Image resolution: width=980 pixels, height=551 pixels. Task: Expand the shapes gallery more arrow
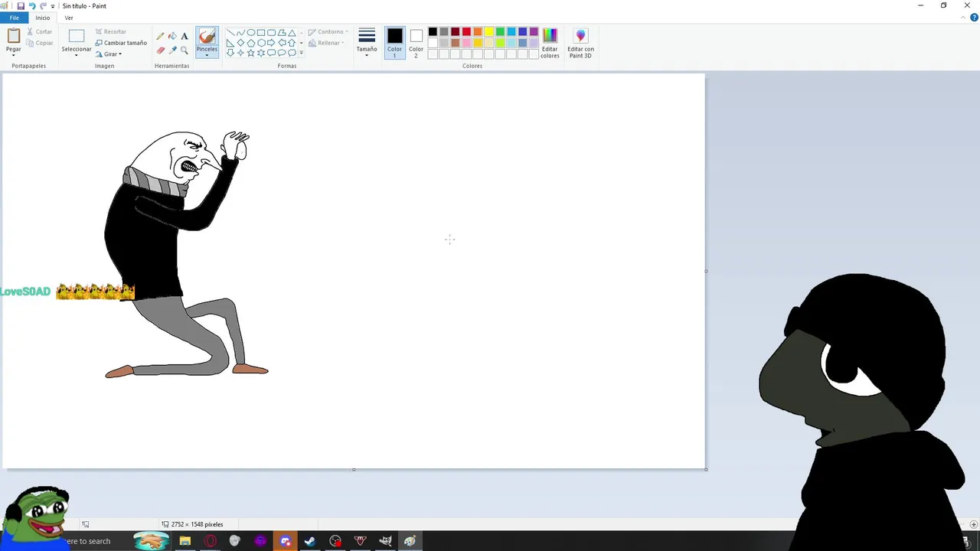tap(301, 53)
